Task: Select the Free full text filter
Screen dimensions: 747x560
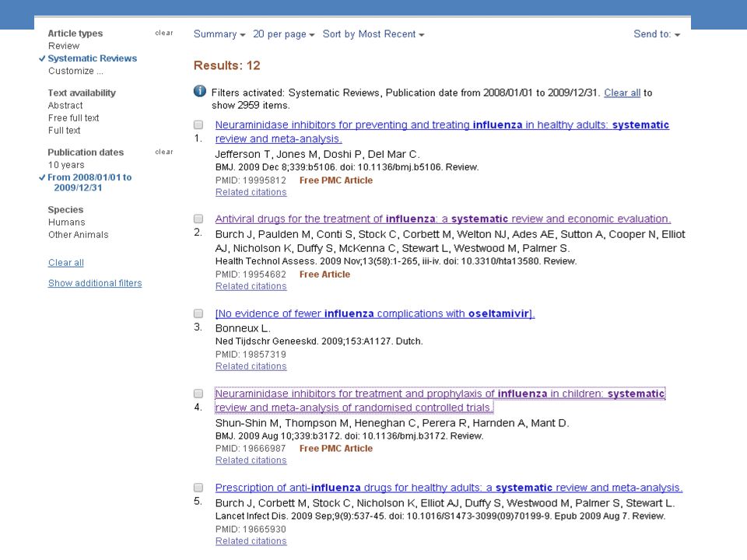Action: coord(73,118)
